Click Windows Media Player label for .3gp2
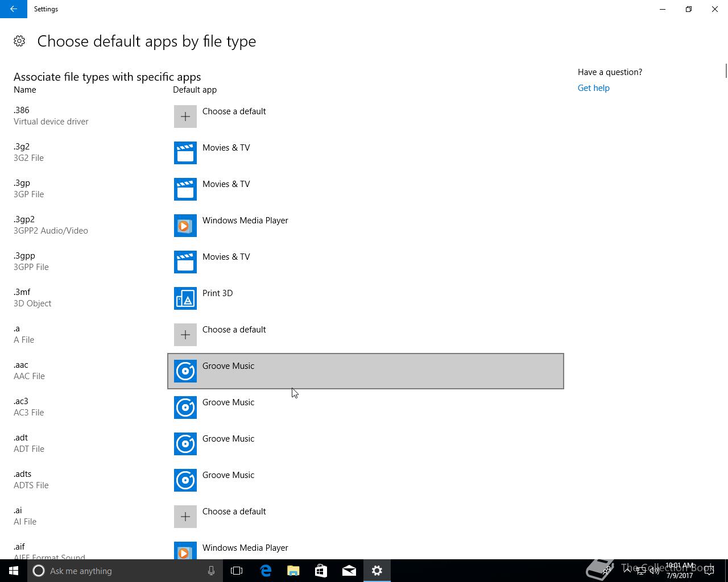This screenshot has height=582, width=728. coord(245,221)
